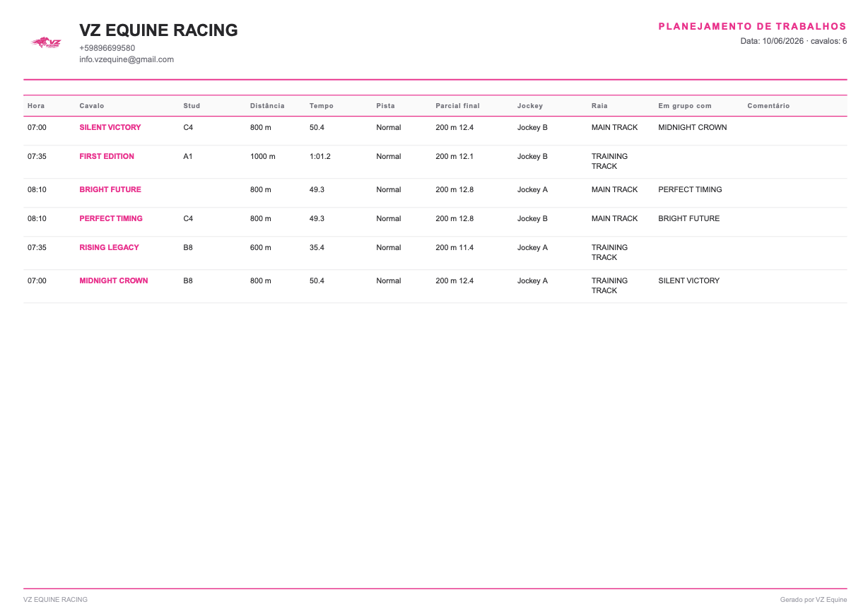Click the info.vzequine@gmail.com email address

[x=127, y=59]
